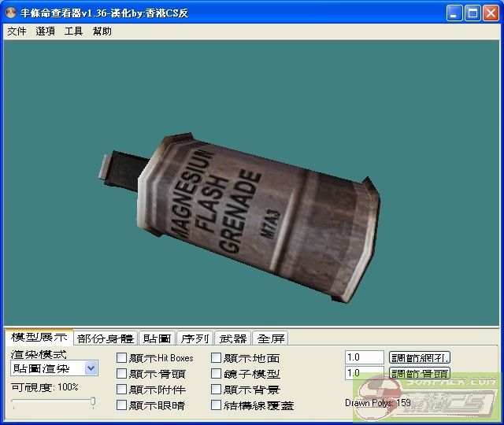Click the application icon in title bar
The image size is (504, 425).
10,13
